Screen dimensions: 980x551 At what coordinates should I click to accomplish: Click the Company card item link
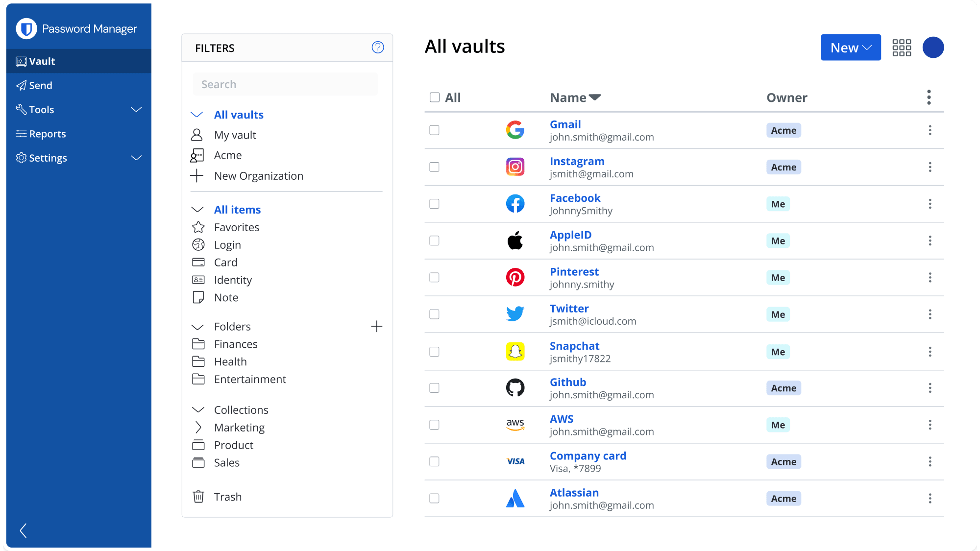pos(588,456)
